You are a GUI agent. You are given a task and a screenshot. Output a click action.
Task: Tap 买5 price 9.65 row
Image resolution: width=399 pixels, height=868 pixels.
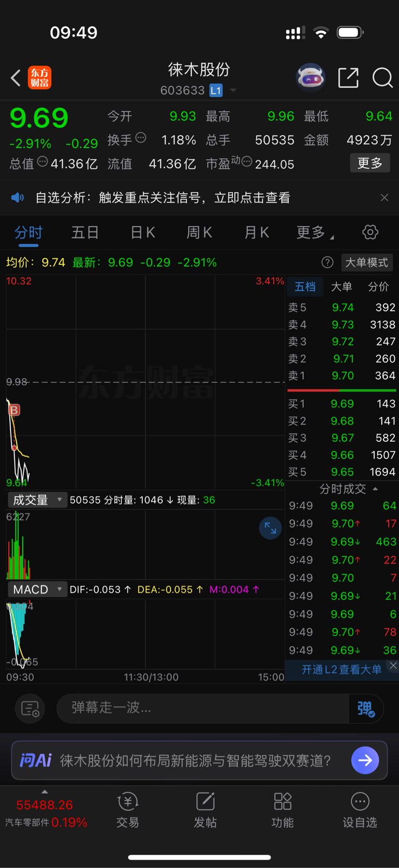pyautogui.click(x=342, y=472)
